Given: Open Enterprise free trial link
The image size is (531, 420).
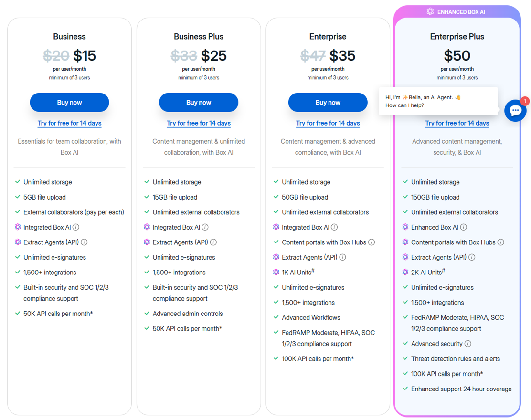Looking at the screenshot, I should pos(328,123).
